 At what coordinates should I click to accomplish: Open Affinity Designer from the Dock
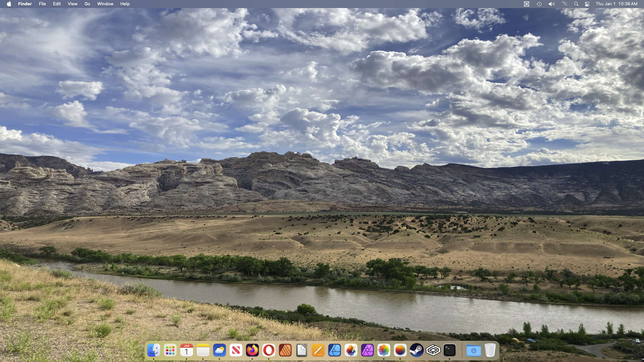tap(334, 351)
